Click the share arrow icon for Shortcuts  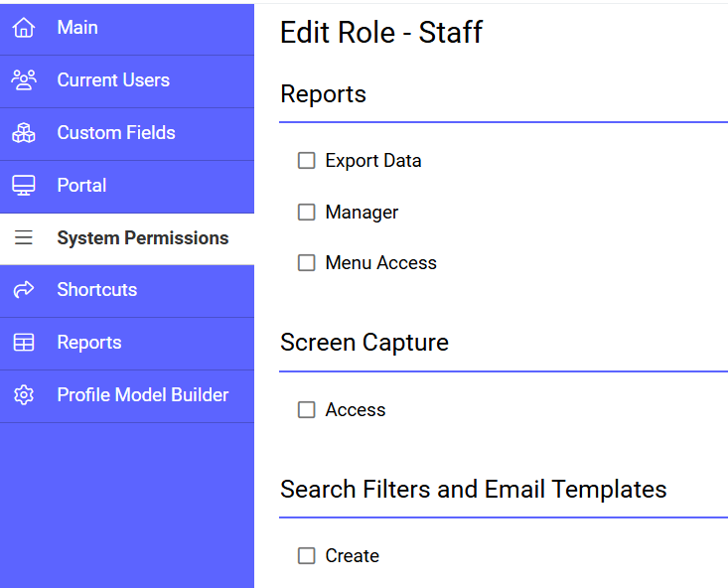(24, 290)
